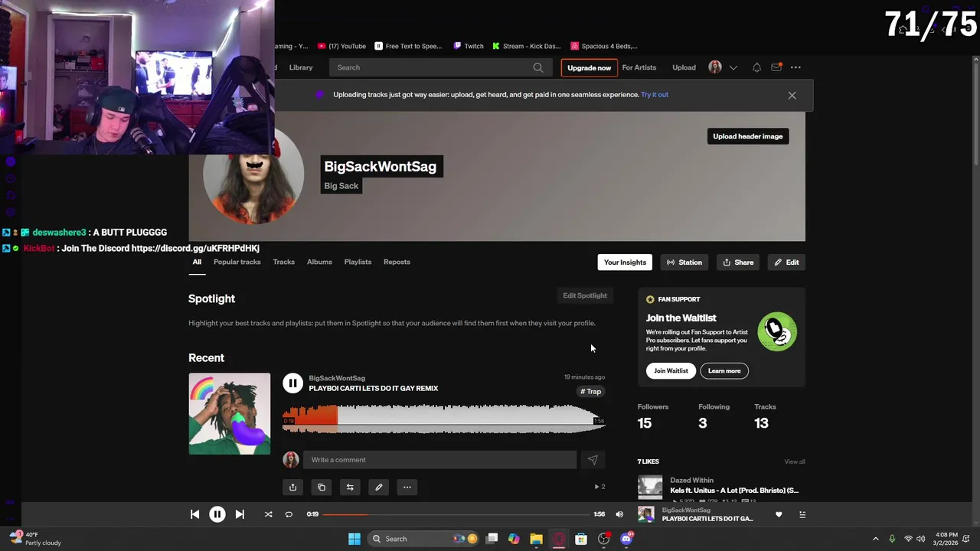The height and width of the screenshot is (551, 980).
Task: Click Edit Spotlight button
Action: point(585,295)
